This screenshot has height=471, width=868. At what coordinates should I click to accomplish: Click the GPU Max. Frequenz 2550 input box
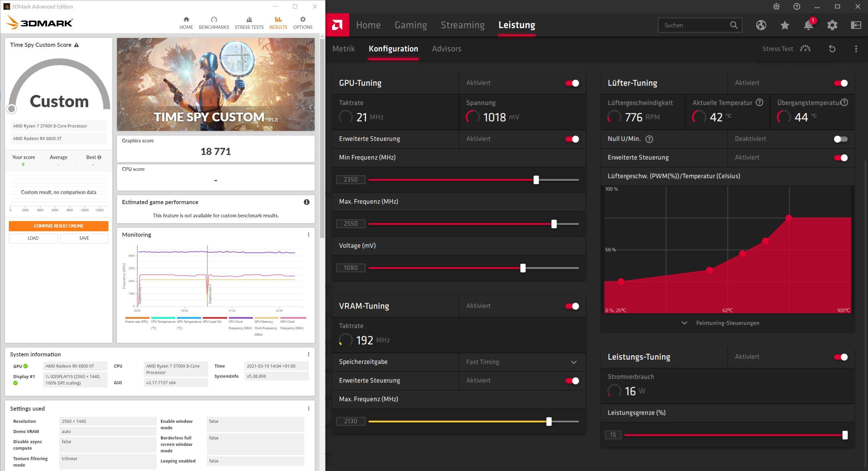pos(351,224)
